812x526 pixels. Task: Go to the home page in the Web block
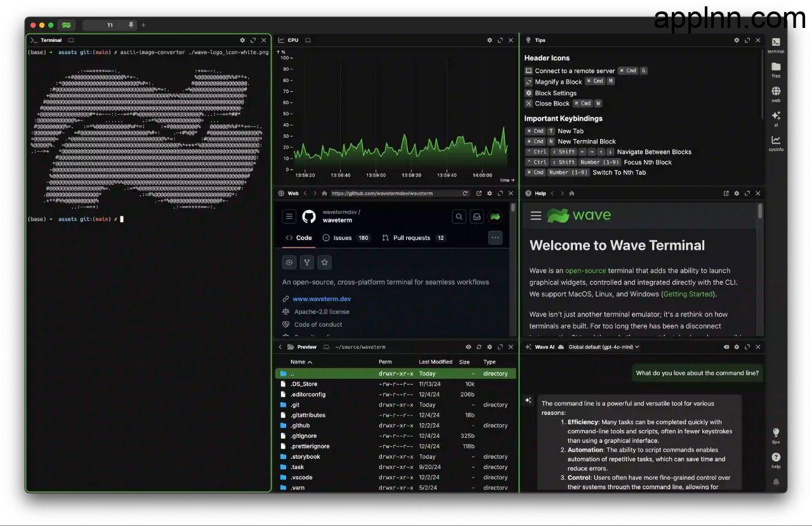coord(325,194)
